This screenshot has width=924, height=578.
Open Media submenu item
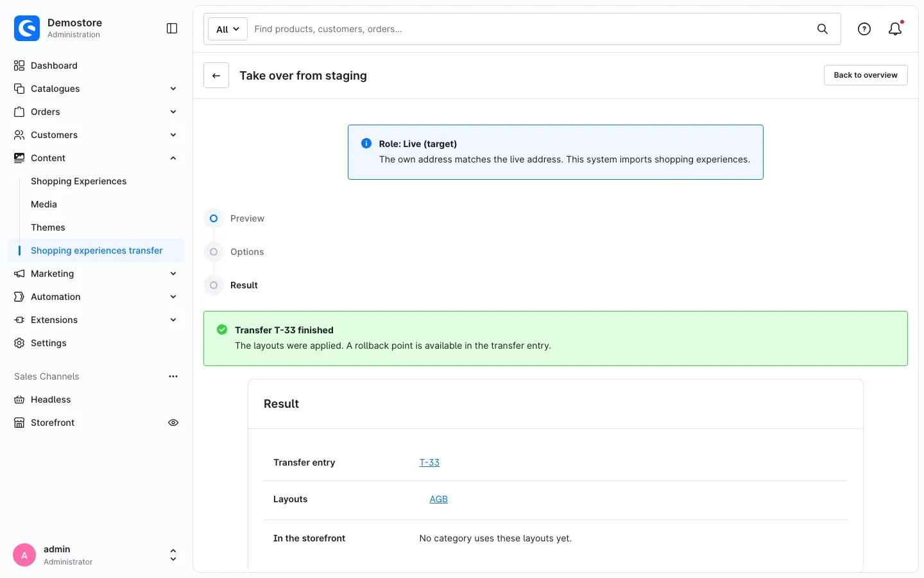[44, 204]
